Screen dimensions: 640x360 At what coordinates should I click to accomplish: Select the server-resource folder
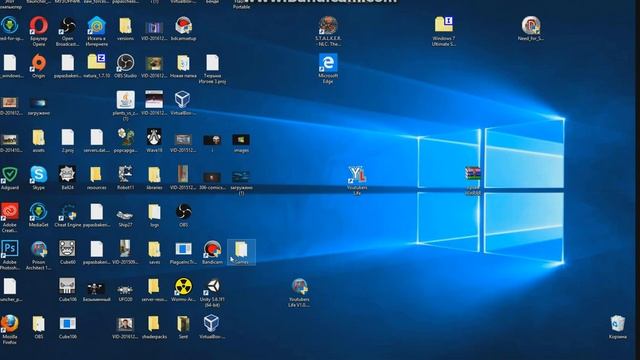pos(154,287)
